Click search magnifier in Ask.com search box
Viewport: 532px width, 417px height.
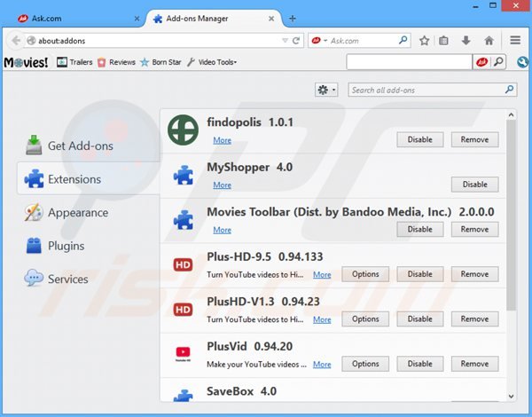[x=403, y=41]
